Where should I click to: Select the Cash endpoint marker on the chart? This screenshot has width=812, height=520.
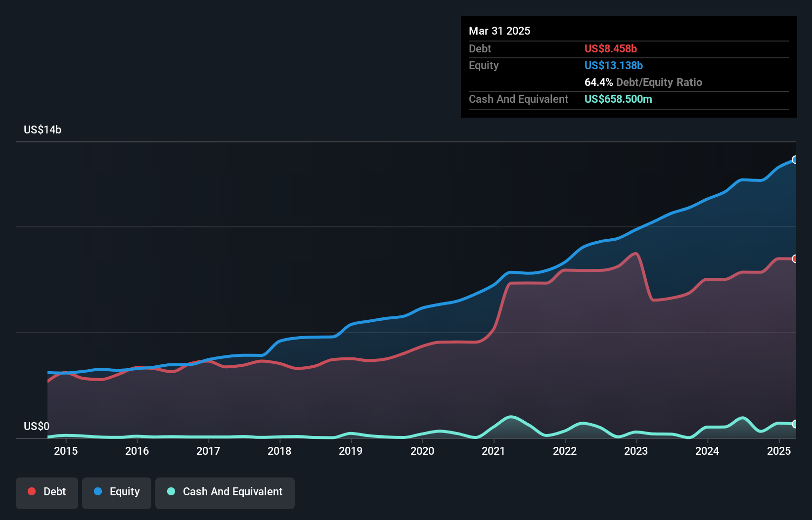point(795,424)
